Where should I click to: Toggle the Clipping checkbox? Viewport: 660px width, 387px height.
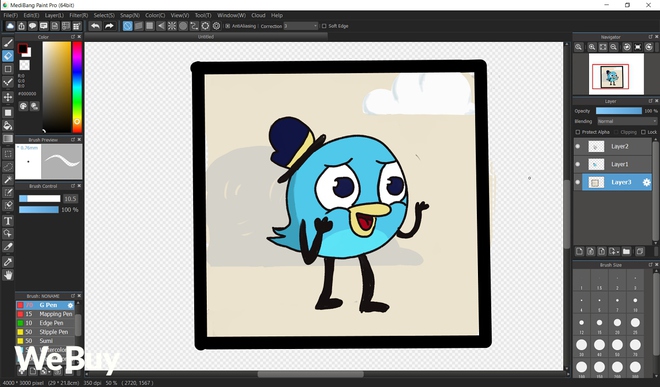pyautogui.click(x=616, y=132)
